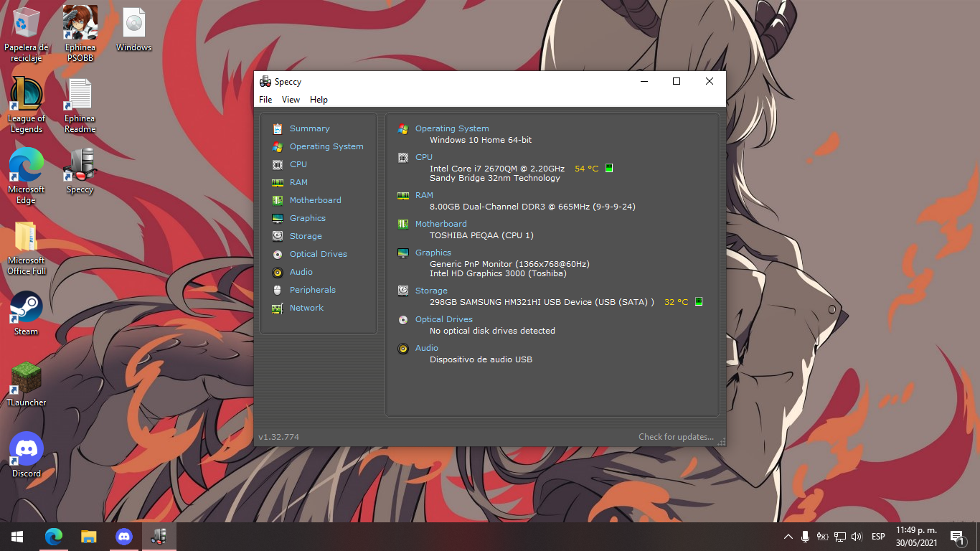Screen dimensions: 980x551
Task: Click the CPU icon in summary panel
Action: tap(403, 157)
